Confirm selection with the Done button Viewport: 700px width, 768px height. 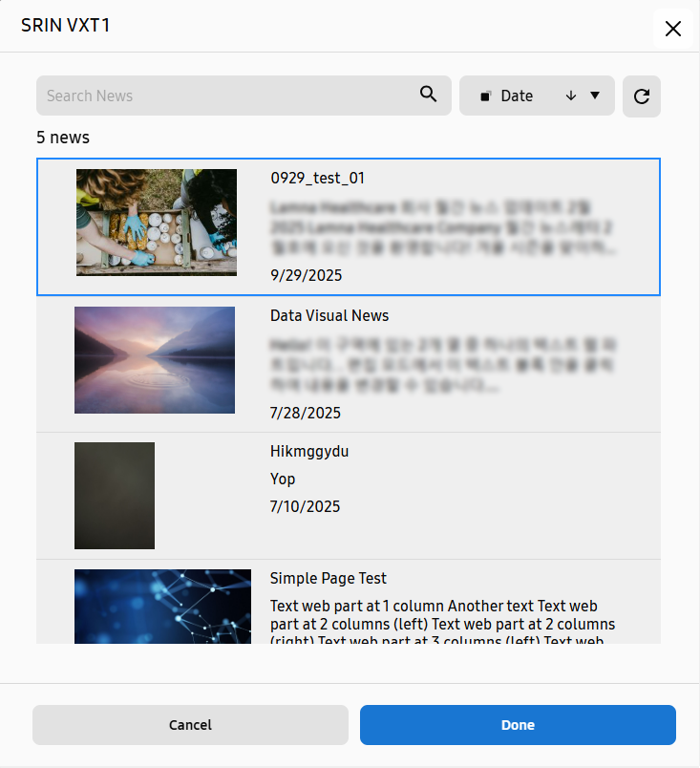(518, 725)
